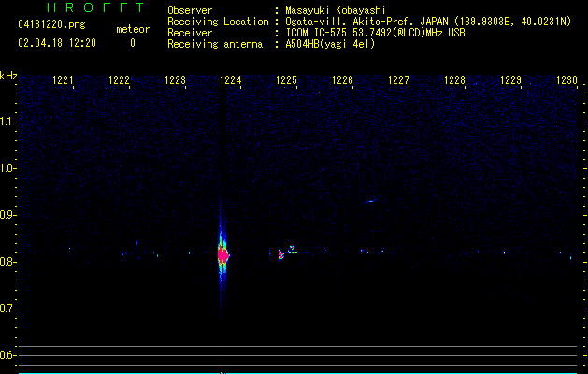Click the Observer label

tap(190, 10)
